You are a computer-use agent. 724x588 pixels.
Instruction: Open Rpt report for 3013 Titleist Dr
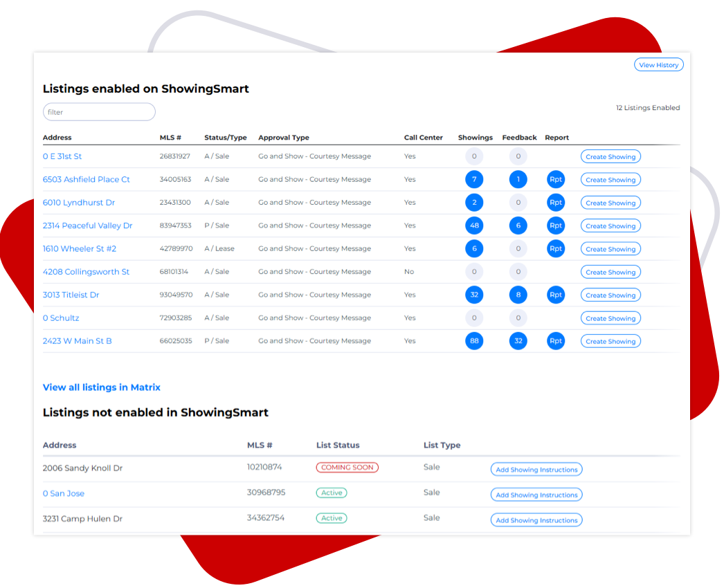(556, 295)
